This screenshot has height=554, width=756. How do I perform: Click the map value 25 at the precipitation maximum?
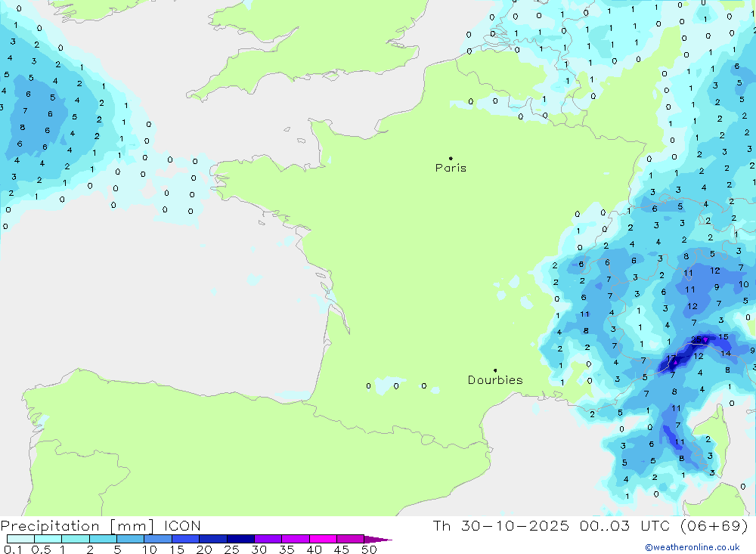coord(696,339)
